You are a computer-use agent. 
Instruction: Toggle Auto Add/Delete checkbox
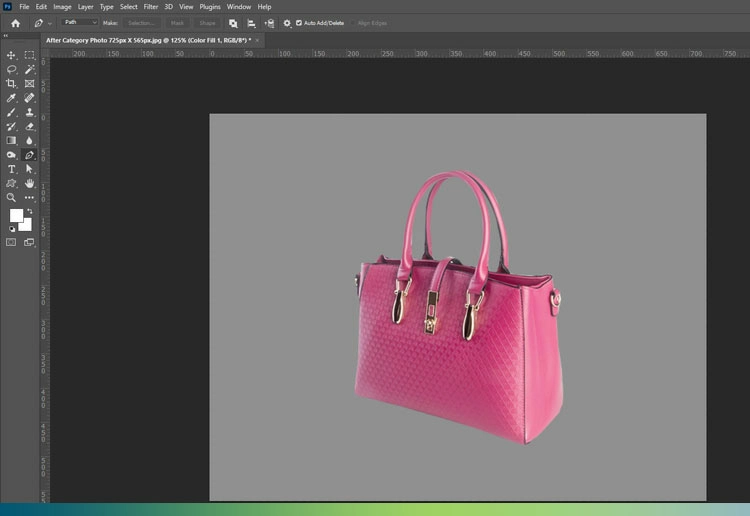pyautogui.click(x=299, y=23)
